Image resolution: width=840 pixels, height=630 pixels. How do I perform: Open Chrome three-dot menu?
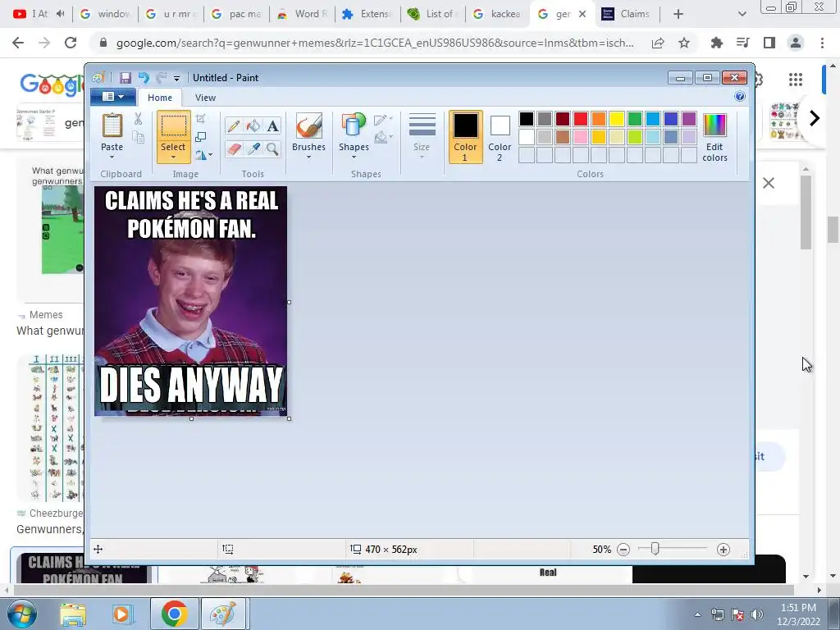click(822, 43)
